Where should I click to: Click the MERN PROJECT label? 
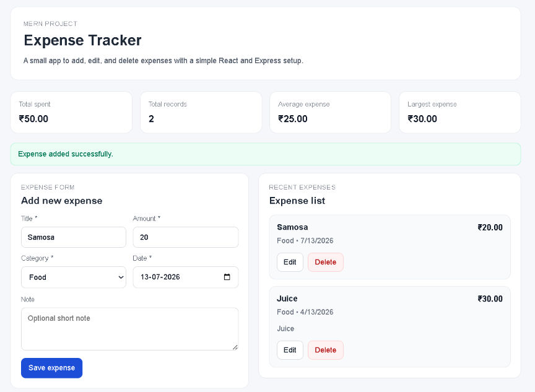pyautogui.click(x=50, y=24)
